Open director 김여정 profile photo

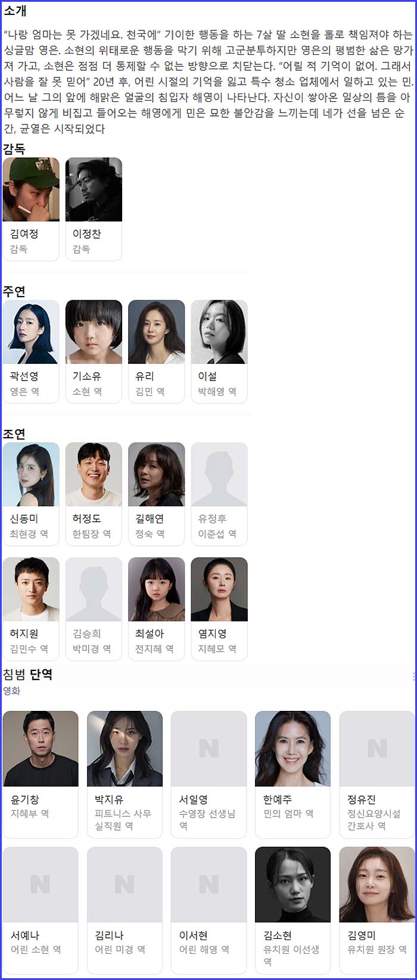(31, 189)
